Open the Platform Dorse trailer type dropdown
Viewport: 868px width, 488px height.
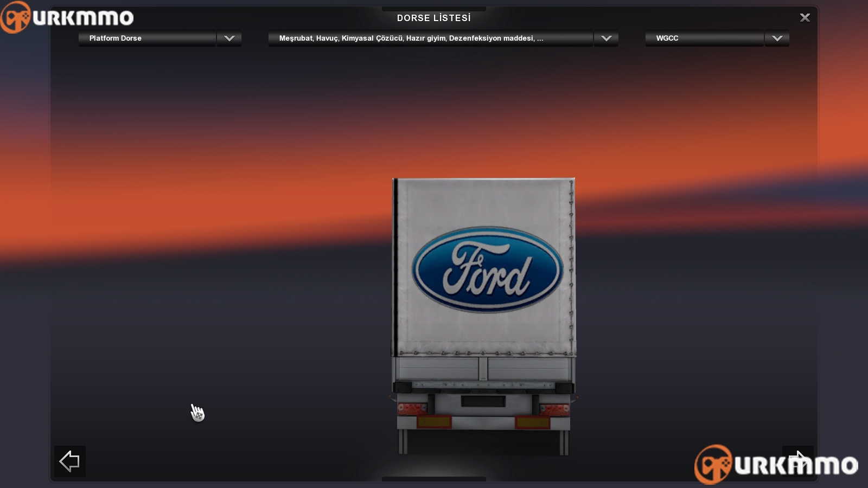pos(148,38)
